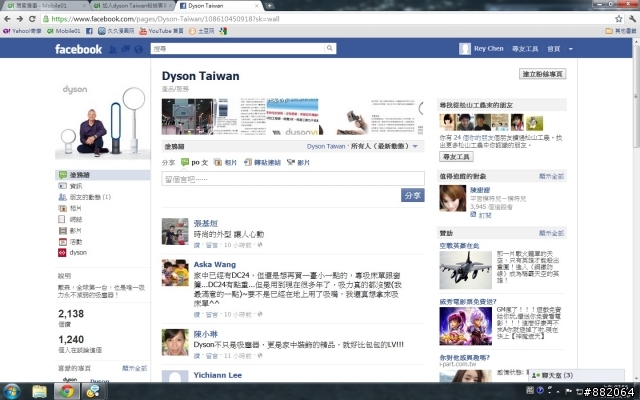Click the search magnifier button

coord(329,49)
